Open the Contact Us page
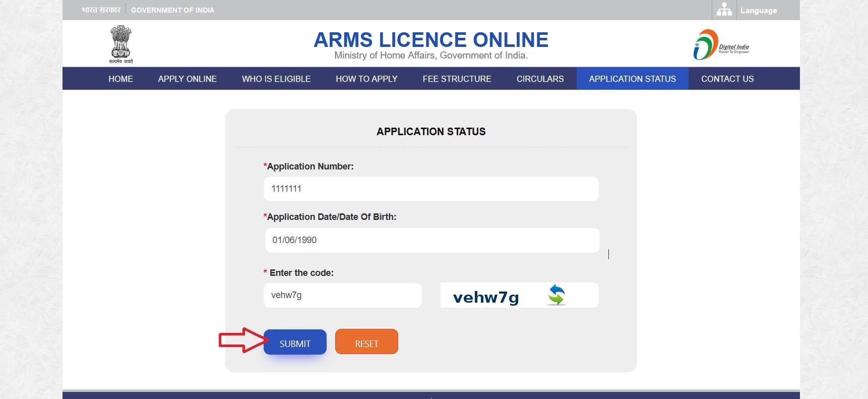 click(727, 79)
